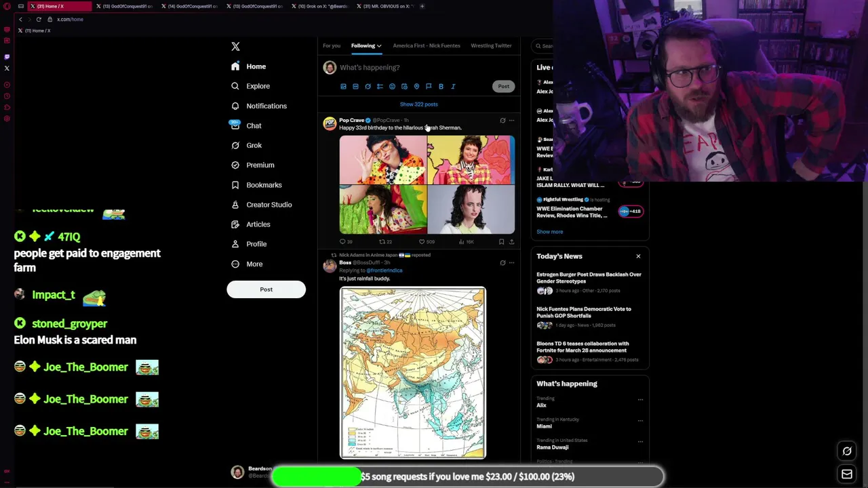Open the rainfall map image
The width and height of the screenshot is (868, 488).
(x=413, y=373)
